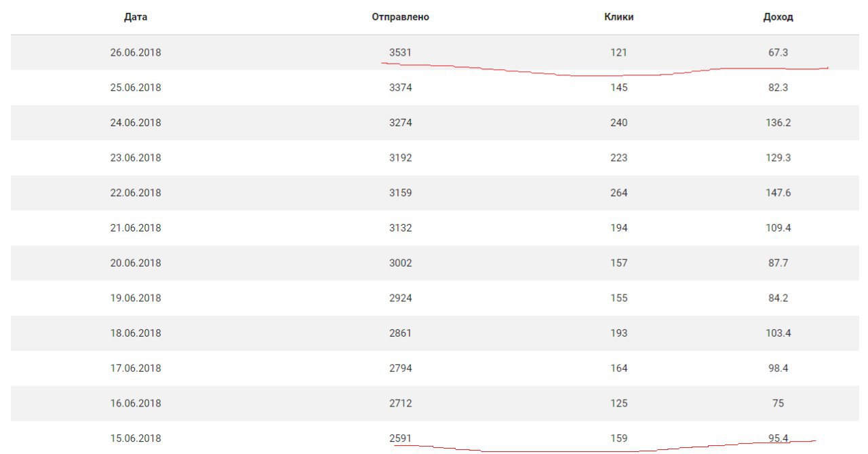Select the clicks value 264
Viewport: 868px width, 454px height.
618,193
